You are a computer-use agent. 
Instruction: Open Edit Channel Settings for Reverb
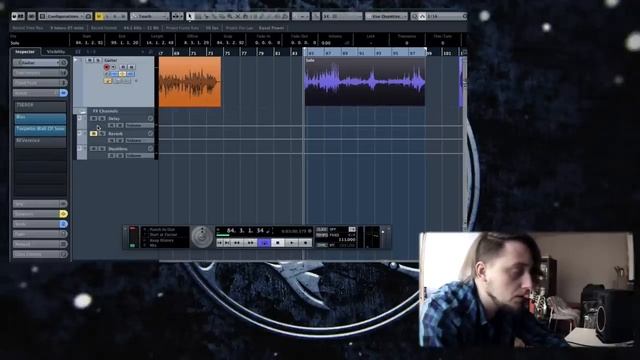150,133
